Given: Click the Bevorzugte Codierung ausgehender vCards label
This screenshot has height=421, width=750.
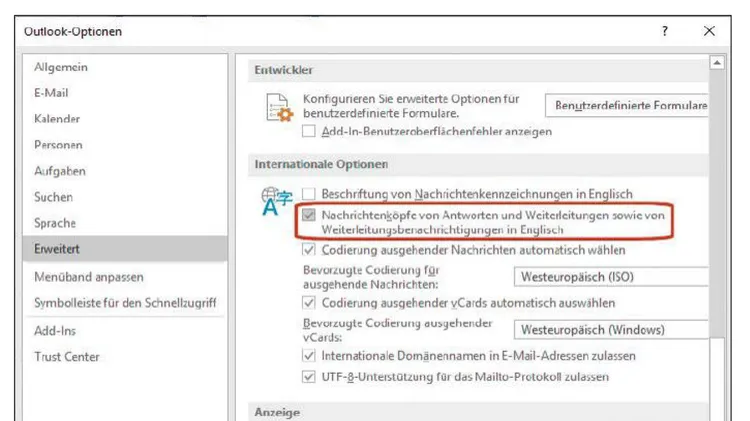Looking at the screenshot, I should 397,330.
